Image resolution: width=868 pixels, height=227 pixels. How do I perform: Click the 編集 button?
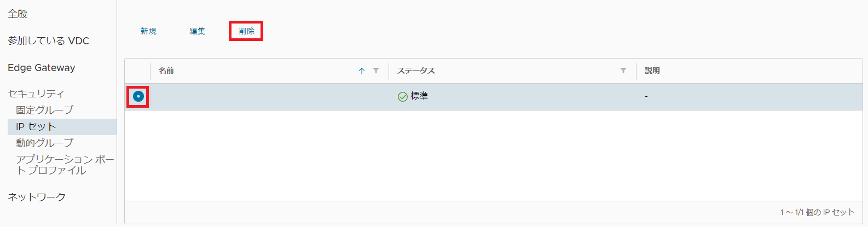pyautogui.click(x=198, y=31)
